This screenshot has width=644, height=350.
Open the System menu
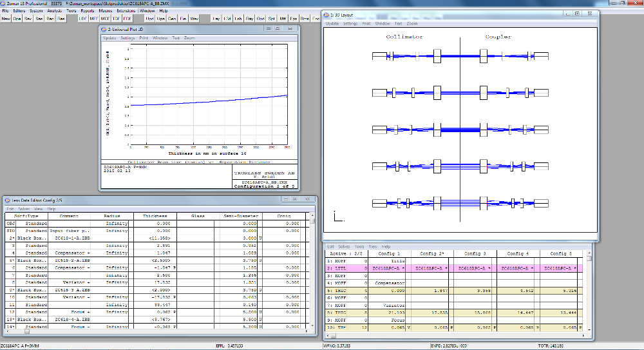click(x=36, y=11)
